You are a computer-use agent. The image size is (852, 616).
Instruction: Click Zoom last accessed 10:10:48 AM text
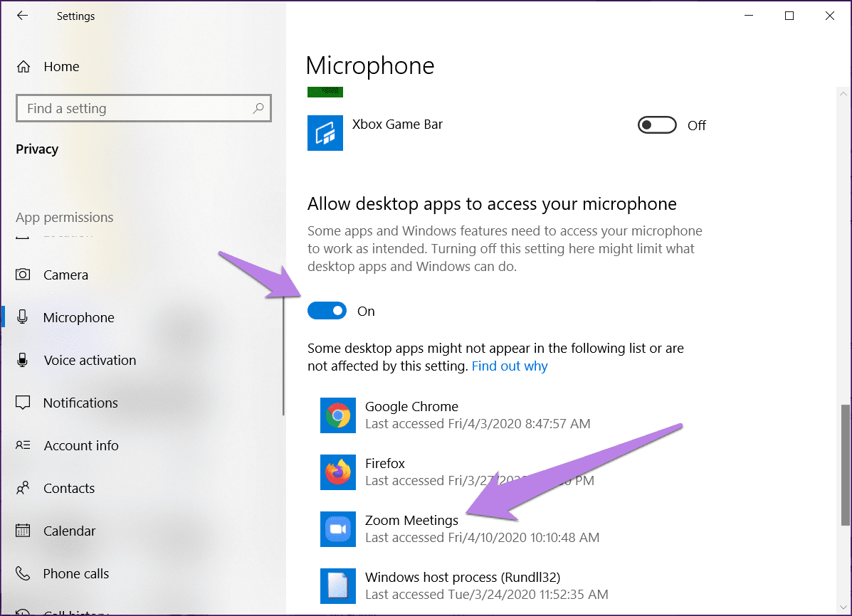[483, 538]
